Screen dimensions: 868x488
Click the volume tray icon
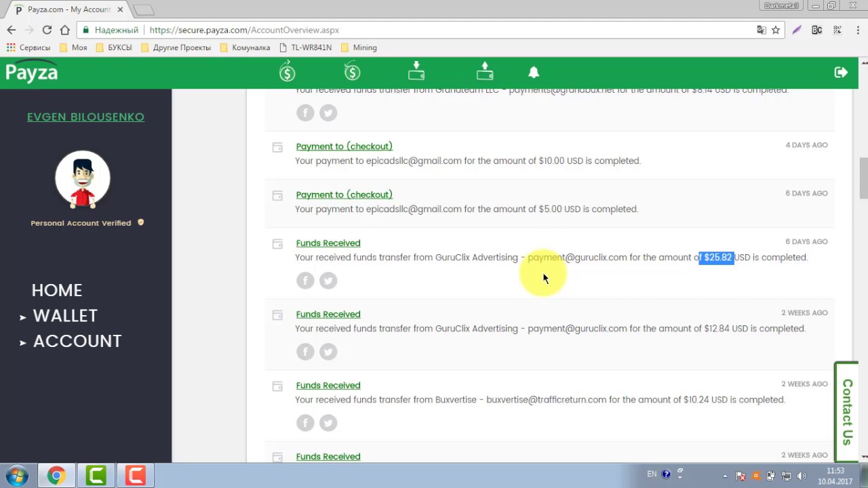[x=802, y=476]
